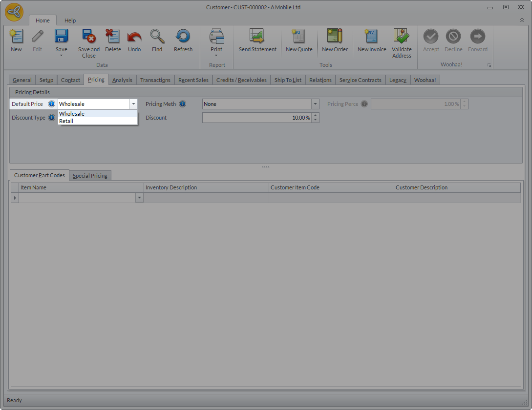Choose the Wholesale option in list
532x410 pixels.
(72, 114)
